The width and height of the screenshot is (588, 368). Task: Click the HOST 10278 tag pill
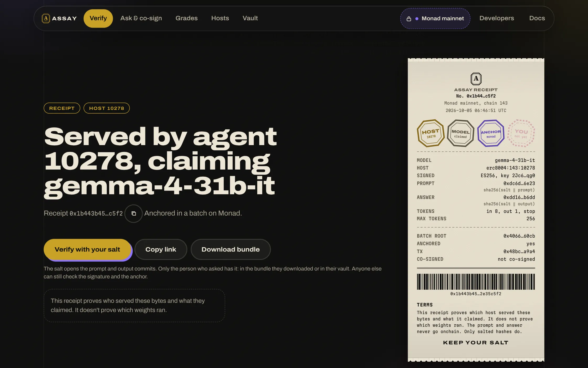[107, 108]
